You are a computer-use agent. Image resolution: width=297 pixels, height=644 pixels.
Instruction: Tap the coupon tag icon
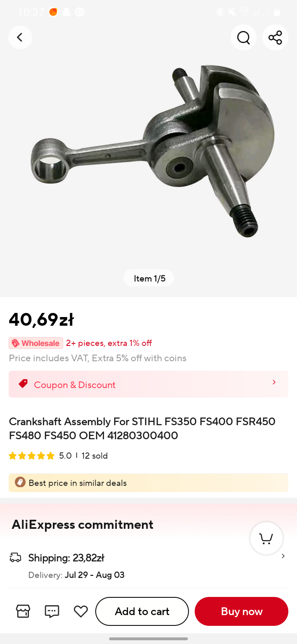23,384
